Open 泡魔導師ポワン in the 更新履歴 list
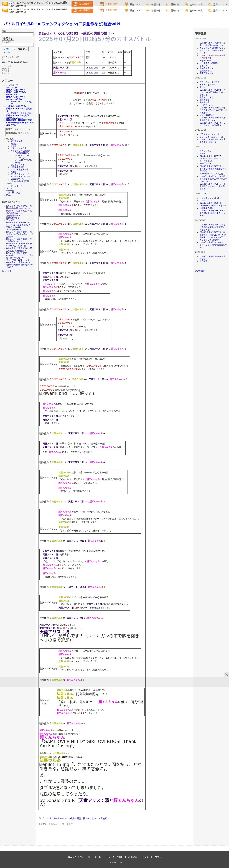Image resolution: width=229 pixels, height=868 pixels. pos(206,71)
